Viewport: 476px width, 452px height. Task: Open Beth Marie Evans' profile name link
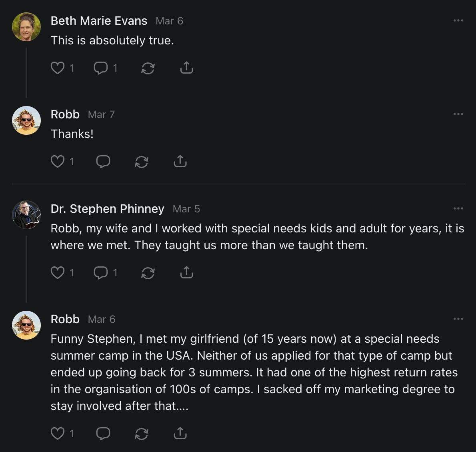(99, 21)
